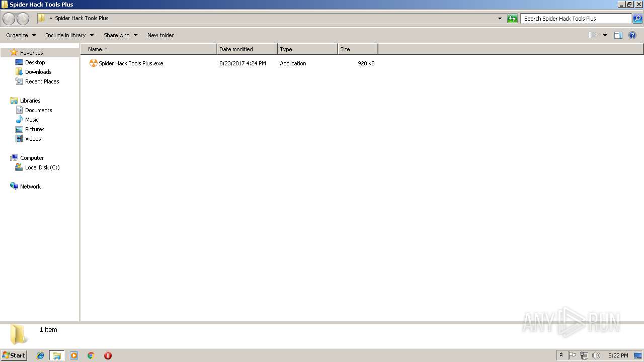Click the Search Spider Hack Tools Plus field

[x=576, y=19]
